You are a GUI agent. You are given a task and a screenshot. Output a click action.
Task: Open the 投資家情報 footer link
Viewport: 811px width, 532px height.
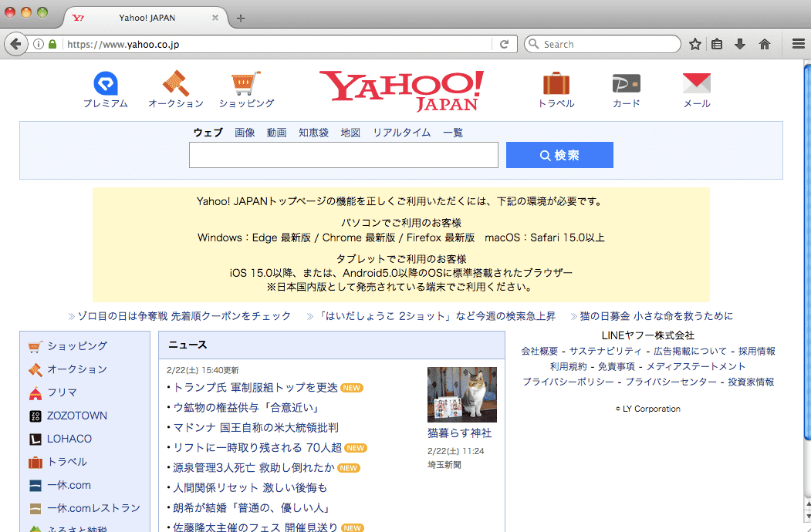pos(751,382)
